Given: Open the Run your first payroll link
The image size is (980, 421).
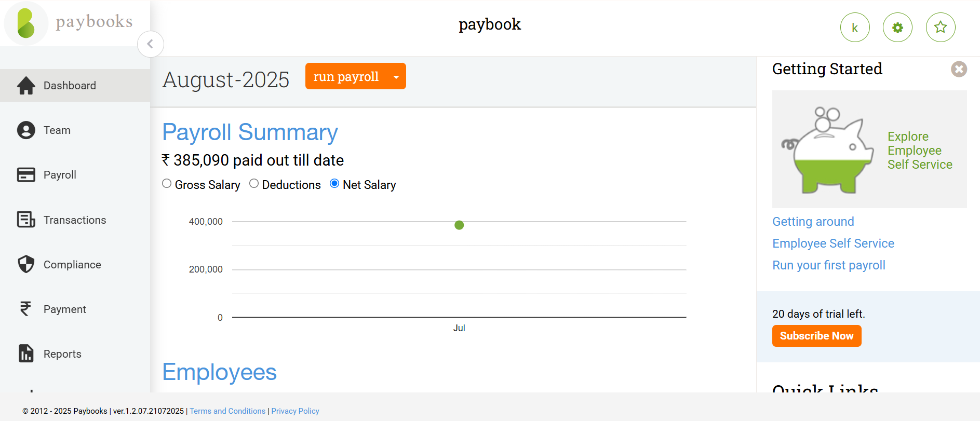Looking at the screenshot, I should click(x=828, y=265).
